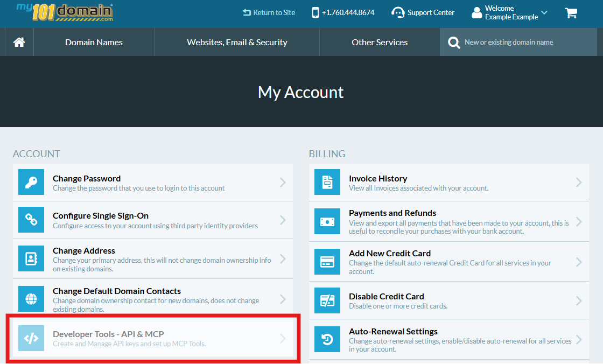The width and height of the screenshot is (603, 364).
Task: Click the credit card icon for Add New Credit Card
Action: point(327,262)
